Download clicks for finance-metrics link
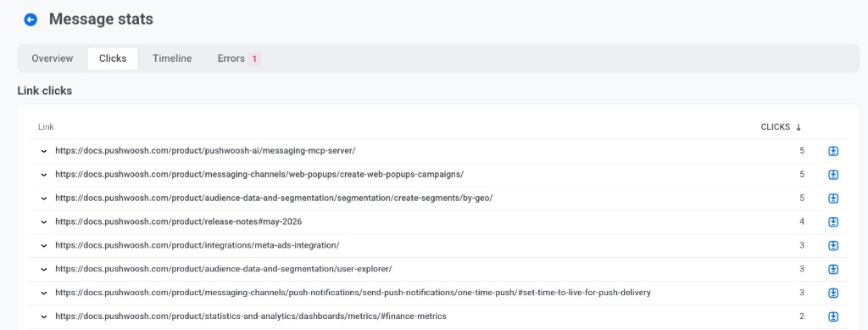Screen dimensions: 868x330 coord(833,316)
